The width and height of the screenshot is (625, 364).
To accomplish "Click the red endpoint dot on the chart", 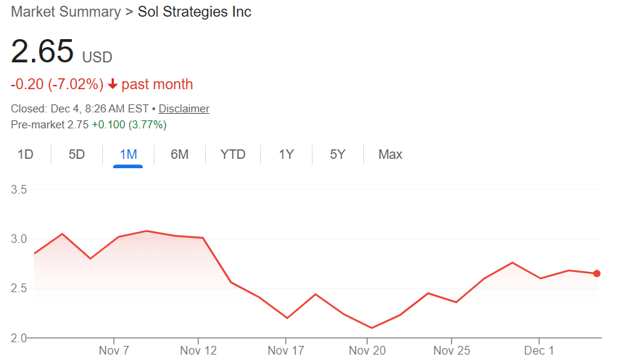I will click(597, 273).
